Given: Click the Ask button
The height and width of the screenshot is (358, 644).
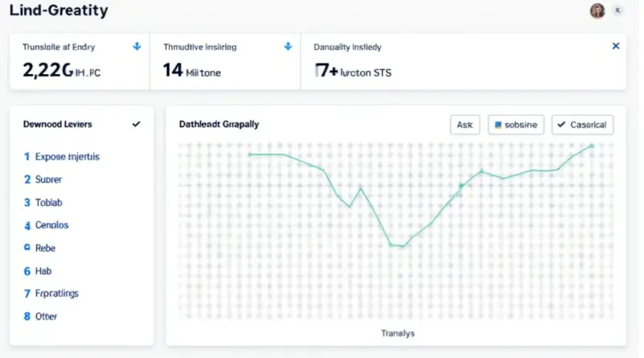Looking at the screenshot, I should [464, 125].
